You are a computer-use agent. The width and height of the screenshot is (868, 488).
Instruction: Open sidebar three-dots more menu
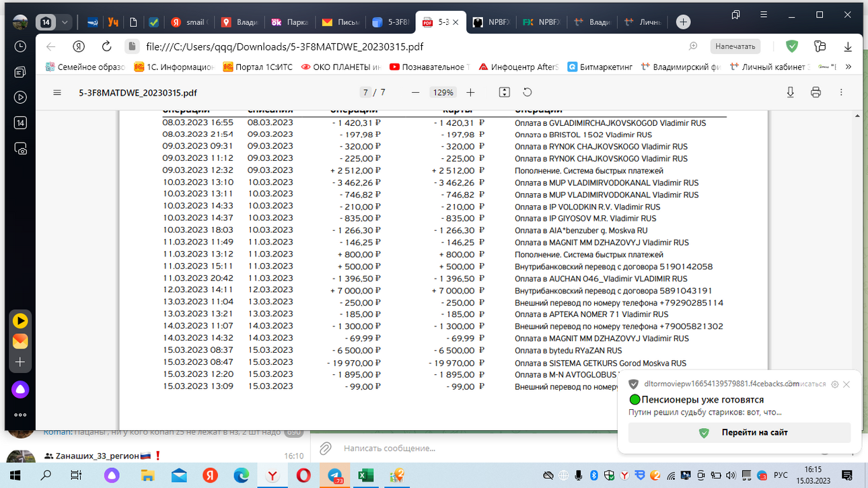(20, 415)
